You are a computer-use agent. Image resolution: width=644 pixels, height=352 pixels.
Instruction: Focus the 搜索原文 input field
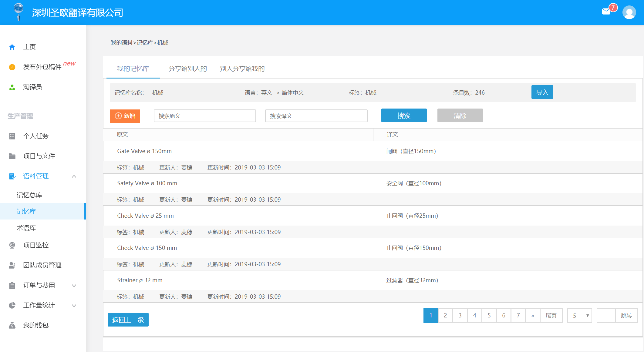[x=205, y=116]
